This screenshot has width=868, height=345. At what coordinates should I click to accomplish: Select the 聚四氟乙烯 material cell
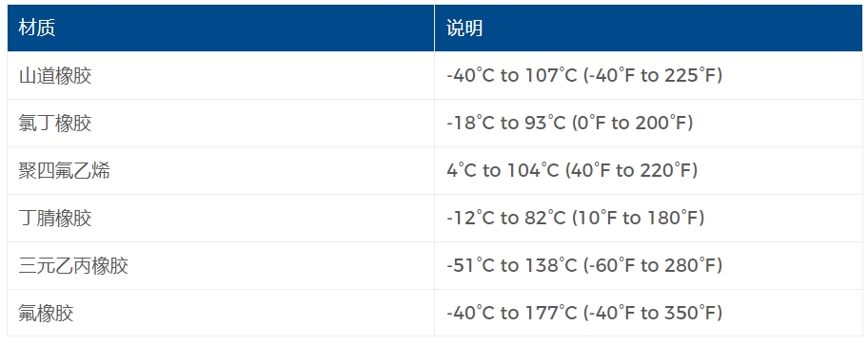221,171
